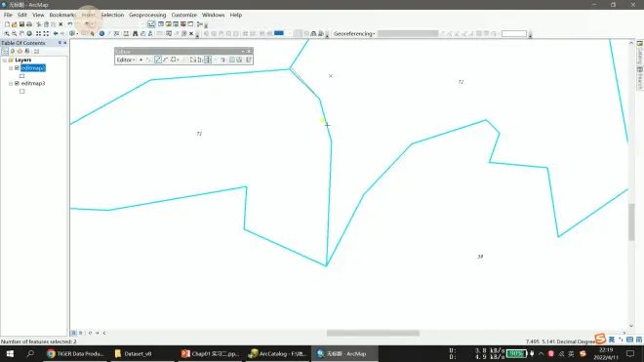
Task: Choose the Straight Segment tool in Editor
Action: click(x=158, y=60)
